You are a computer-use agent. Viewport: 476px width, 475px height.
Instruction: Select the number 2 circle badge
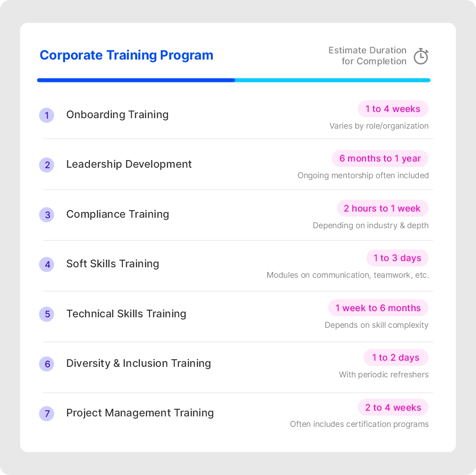pyautogui.click(x=47, y=165)
